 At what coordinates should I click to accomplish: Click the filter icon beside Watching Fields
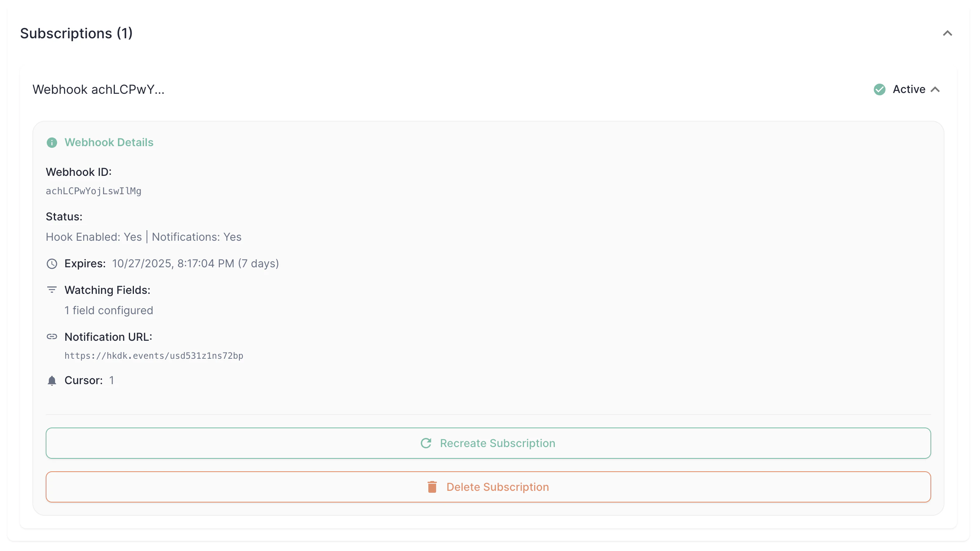52,290
